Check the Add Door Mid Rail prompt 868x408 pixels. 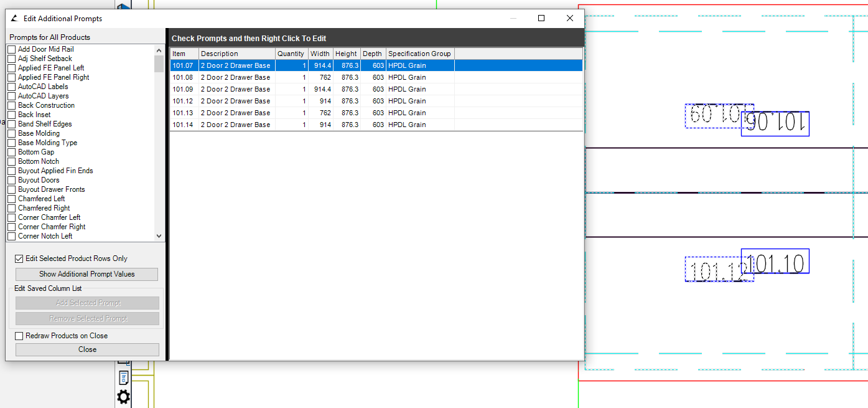[11, 49]
